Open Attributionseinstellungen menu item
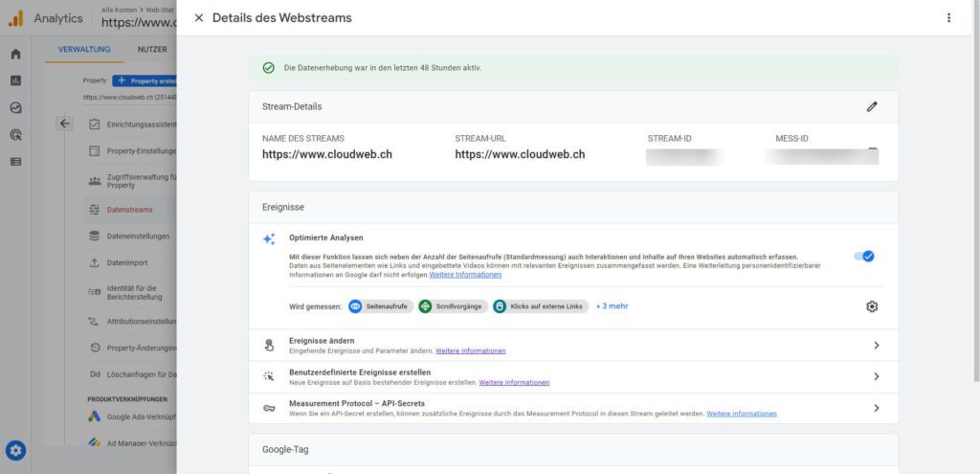The width and height of the screenshot is (980, 474). click(131, 321)
